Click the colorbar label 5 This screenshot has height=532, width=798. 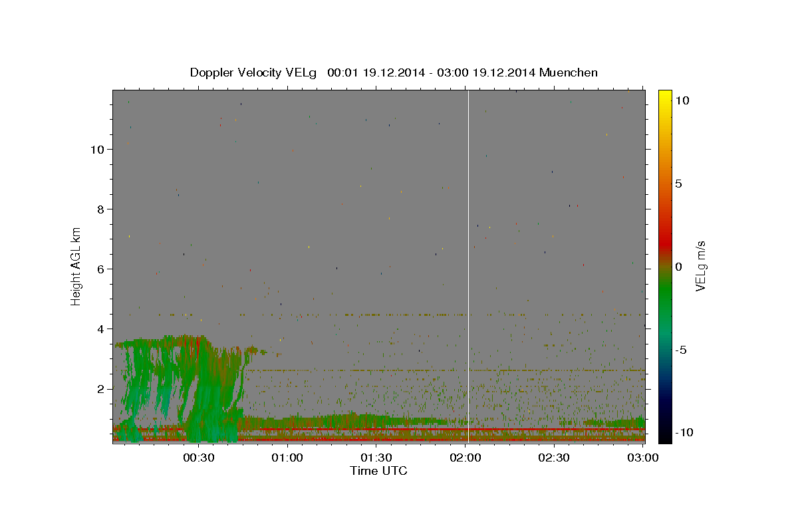pyautogui.click(x=678, y=183)
